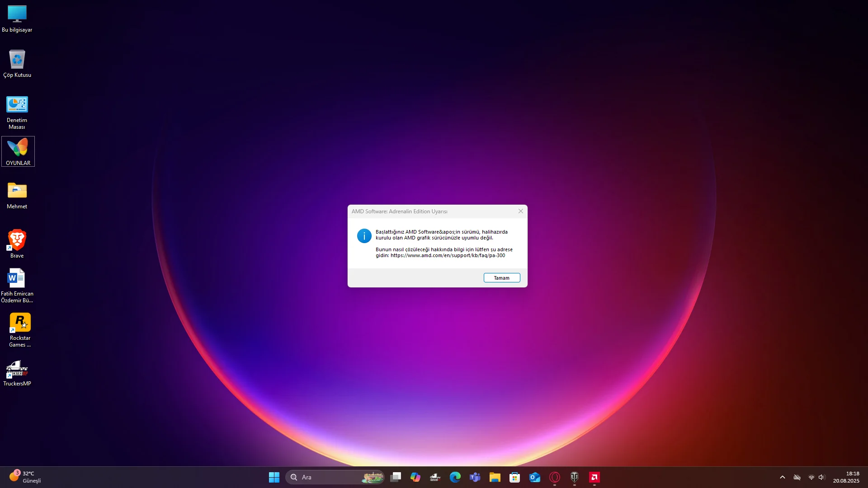Select the Çöp Kutusu recycle bin icon

[x=17, y=60]
